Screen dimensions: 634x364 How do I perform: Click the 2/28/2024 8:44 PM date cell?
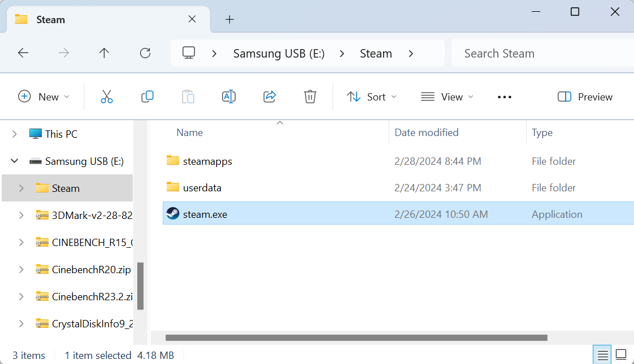(438, 161)
